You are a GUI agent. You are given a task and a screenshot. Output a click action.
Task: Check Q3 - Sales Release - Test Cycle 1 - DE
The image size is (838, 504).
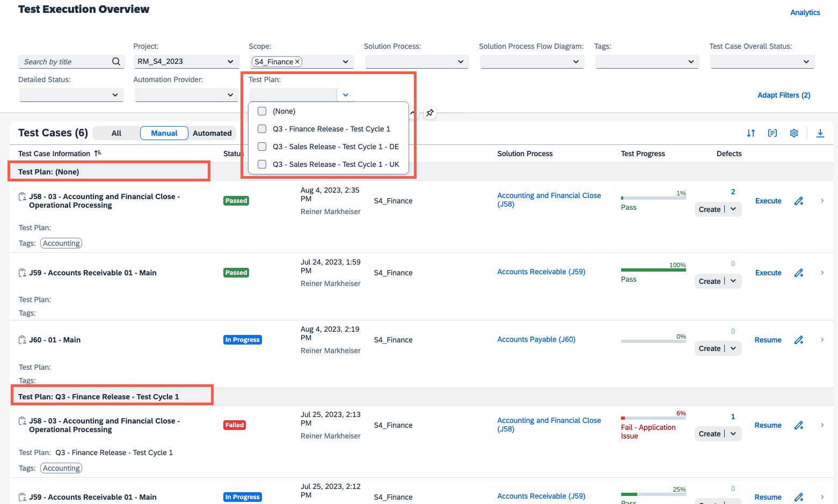(x=261, y=147)
